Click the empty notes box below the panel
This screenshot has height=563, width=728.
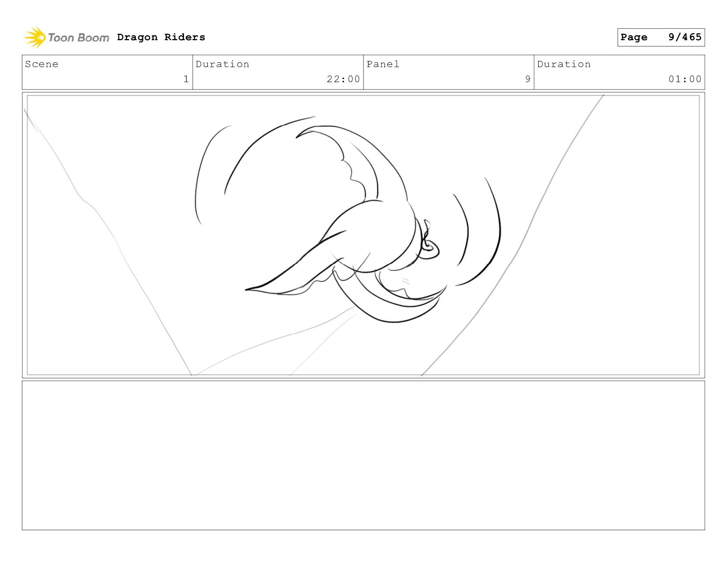coord(363,455)
